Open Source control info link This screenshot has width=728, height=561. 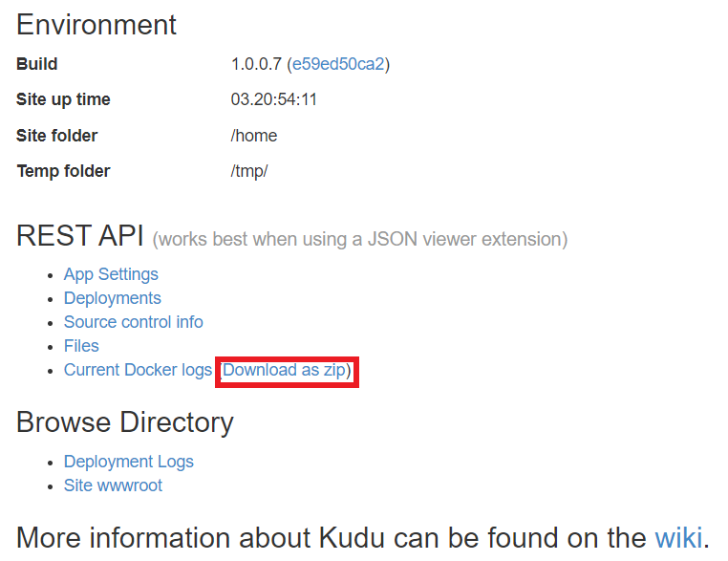133,322
